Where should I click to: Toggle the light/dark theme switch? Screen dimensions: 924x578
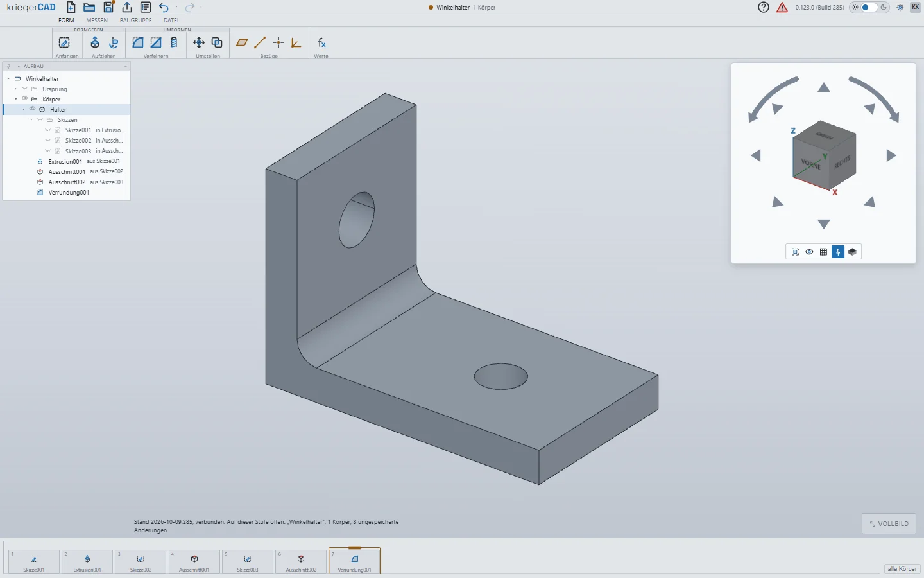[869, 8]
